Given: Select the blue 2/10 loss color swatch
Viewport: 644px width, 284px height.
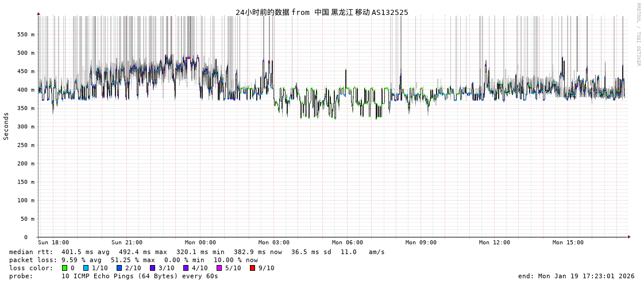Looking at the screenshot, I should 119,268.
